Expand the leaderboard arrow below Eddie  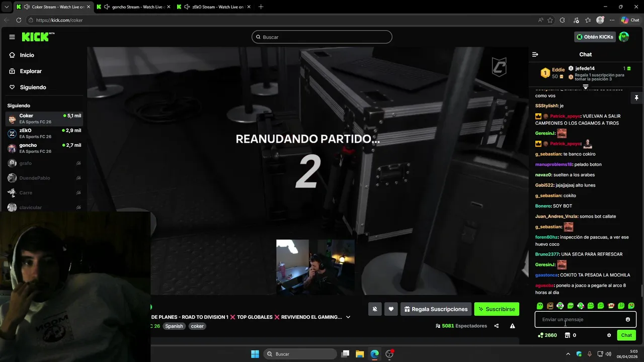point(586,87)
